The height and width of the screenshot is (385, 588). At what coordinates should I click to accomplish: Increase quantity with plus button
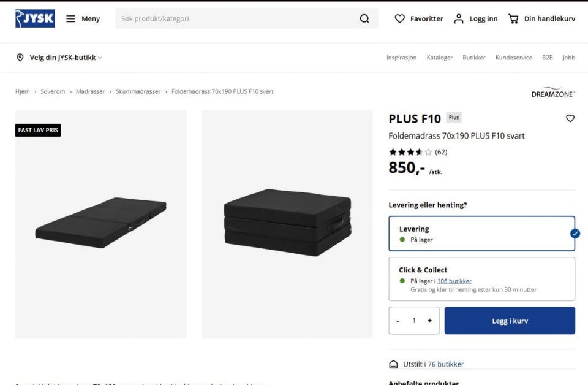(x=429, y=321)
